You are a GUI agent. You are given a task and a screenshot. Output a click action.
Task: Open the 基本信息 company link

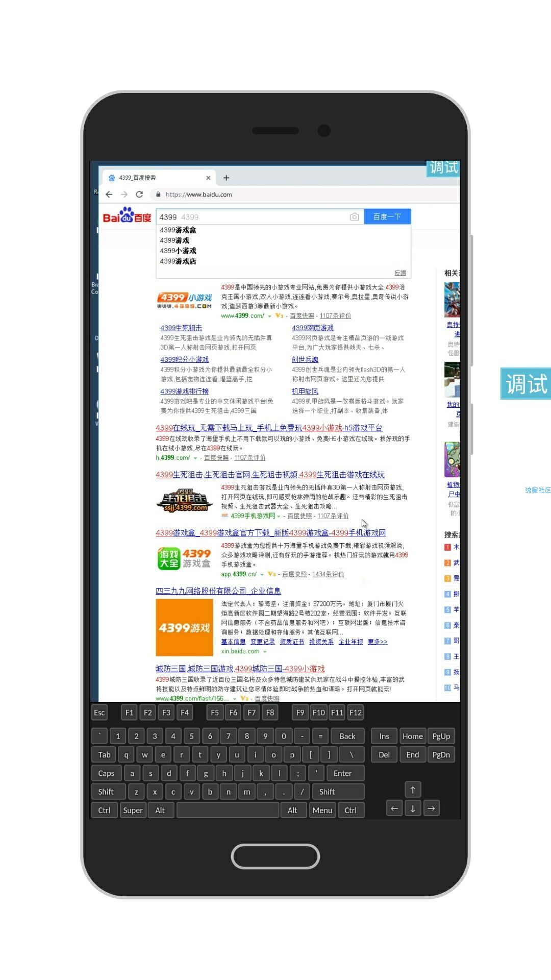point(233,642)
